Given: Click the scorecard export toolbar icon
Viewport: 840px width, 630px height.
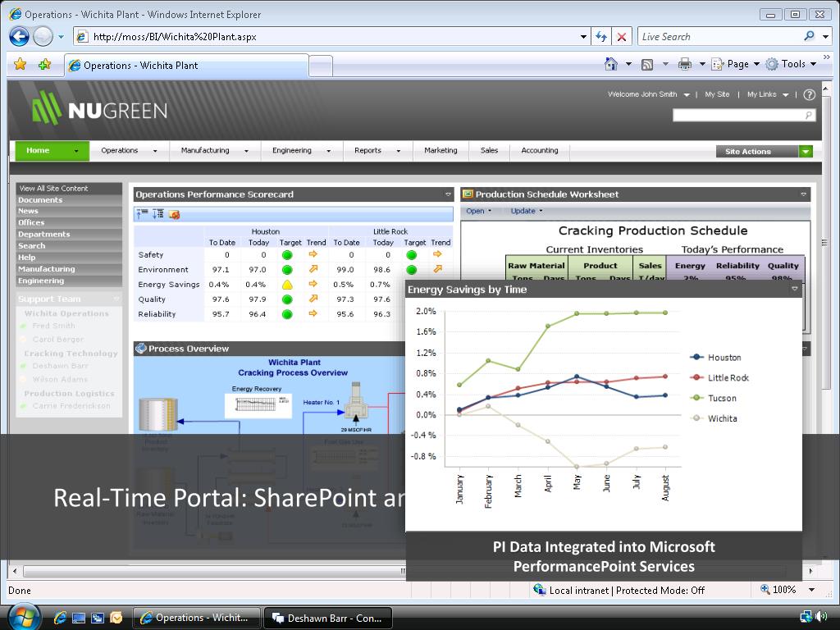Looking at the screenshot, I should click(x=174, y=215).
